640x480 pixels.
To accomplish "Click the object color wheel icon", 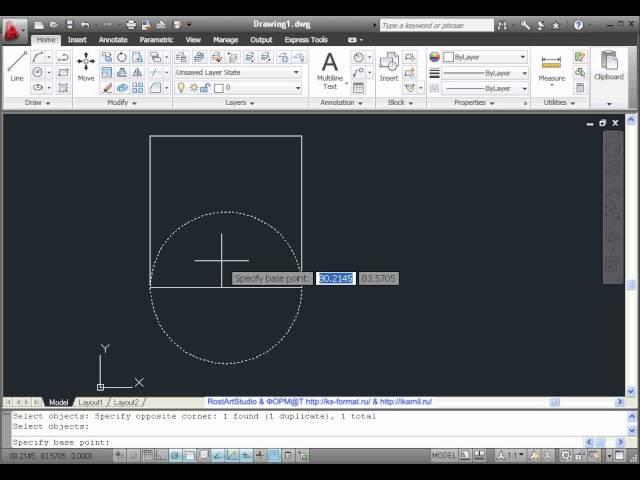I will click(434, 57).
